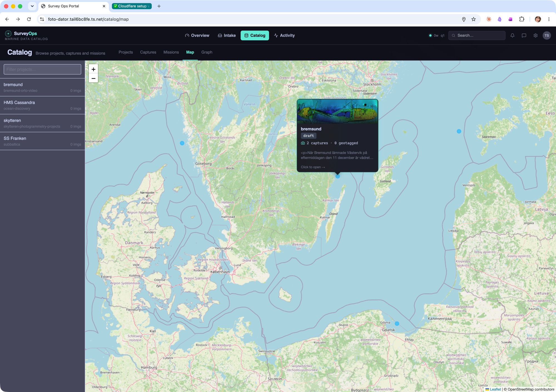Click the orange starburst extension icon
Image resolution: width=556 pixels, height=392 pixels.
click(x=489, y=19)
